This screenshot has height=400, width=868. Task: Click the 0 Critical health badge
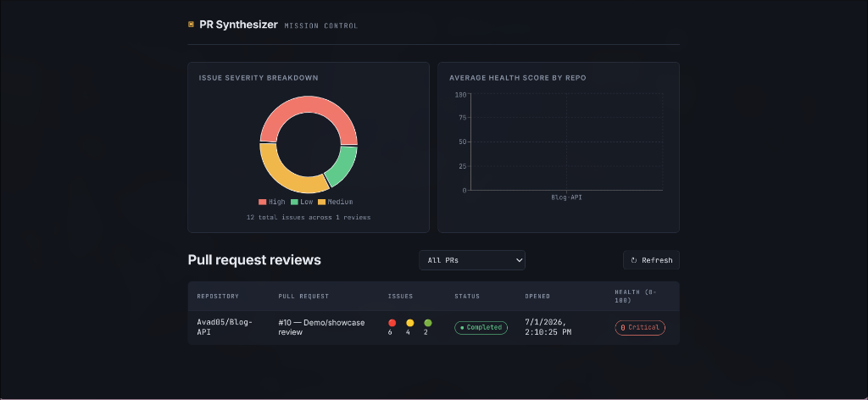640,327
